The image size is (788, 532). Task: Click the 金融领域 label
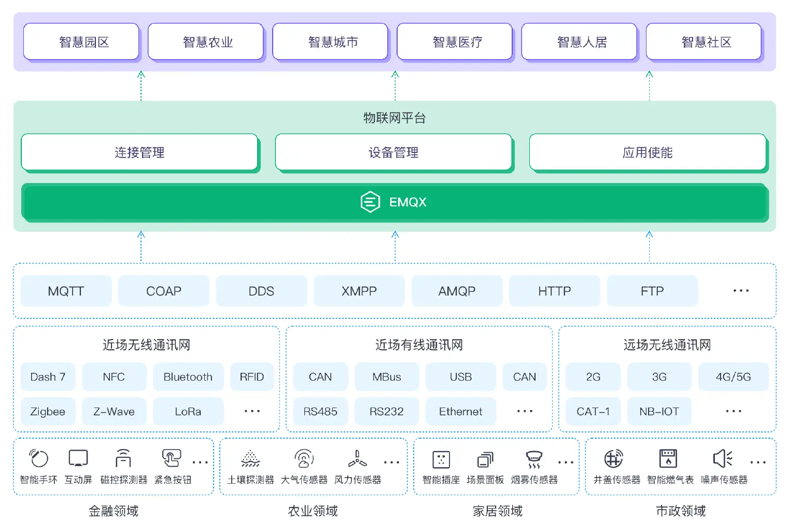tap(114, 511)
